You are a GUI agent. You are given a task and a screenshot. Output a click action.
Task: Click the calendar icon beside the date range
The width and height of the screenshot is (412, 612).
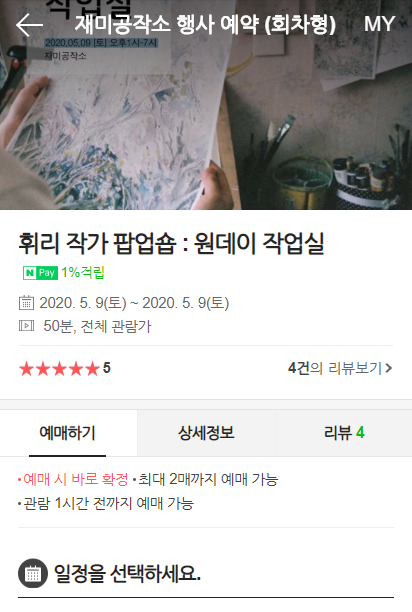pyautogui.click(x=27, y=303)
